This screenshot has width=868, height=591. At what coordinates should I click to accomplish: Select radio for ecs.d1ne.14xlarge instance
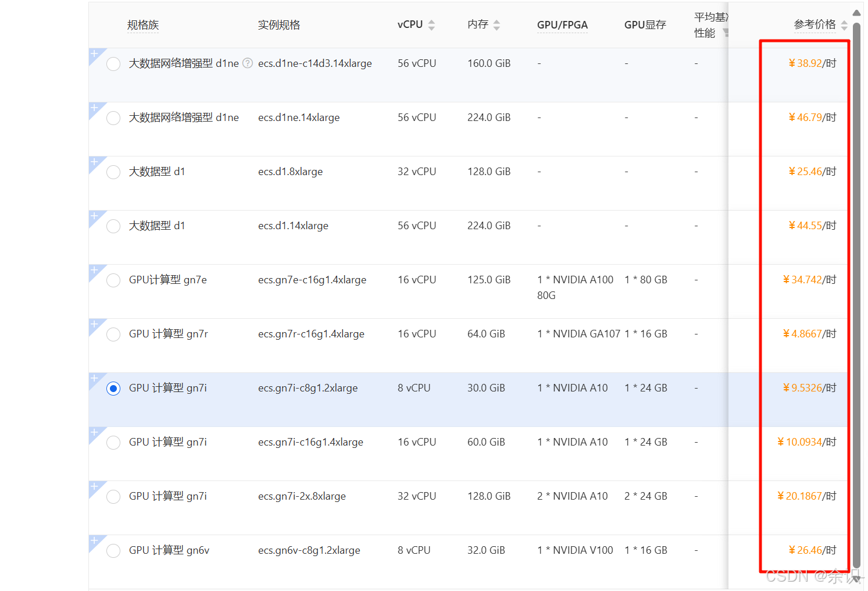[x=113, y=118]
